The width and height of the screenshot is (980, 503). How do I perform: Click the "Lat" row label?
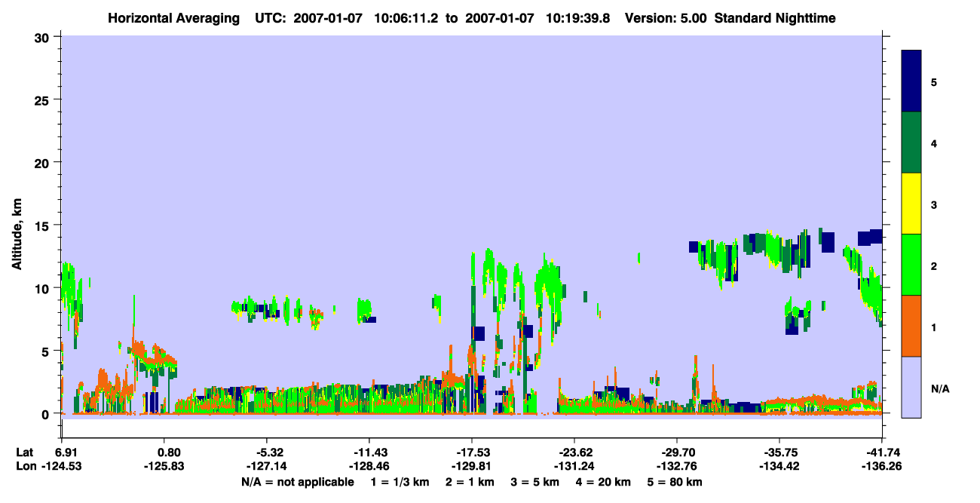tap(24, 452)
